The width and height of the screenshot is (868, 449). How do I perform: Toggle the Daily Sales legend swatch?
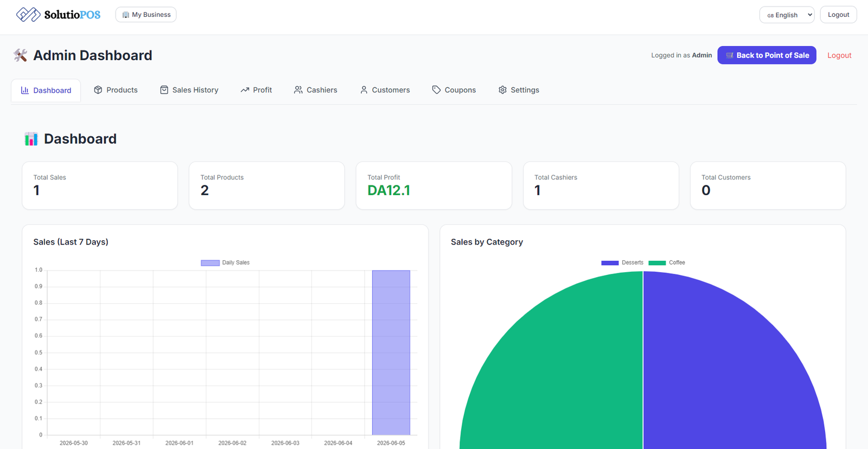tap(210, 263)
